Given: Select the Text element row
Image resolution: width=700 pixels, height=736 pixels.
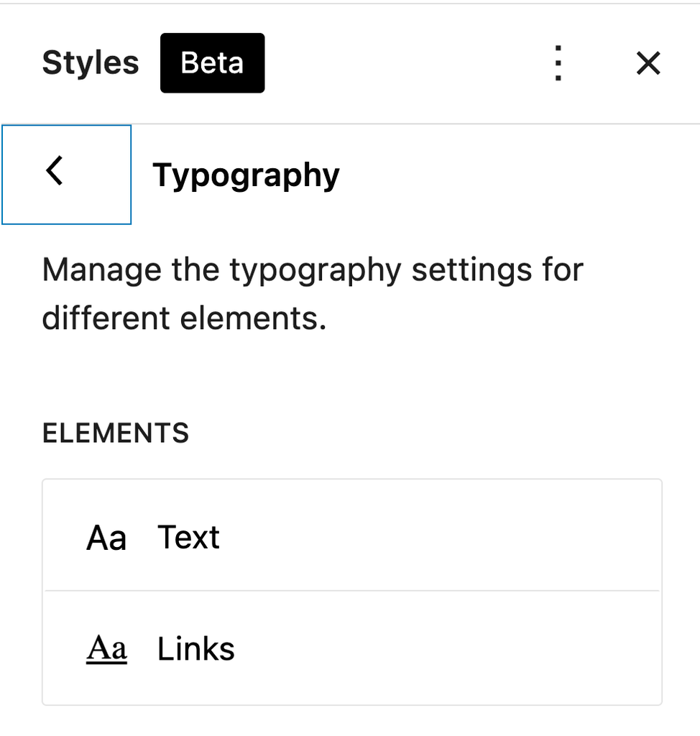Looking at the screenshot, I should [351, 537].
